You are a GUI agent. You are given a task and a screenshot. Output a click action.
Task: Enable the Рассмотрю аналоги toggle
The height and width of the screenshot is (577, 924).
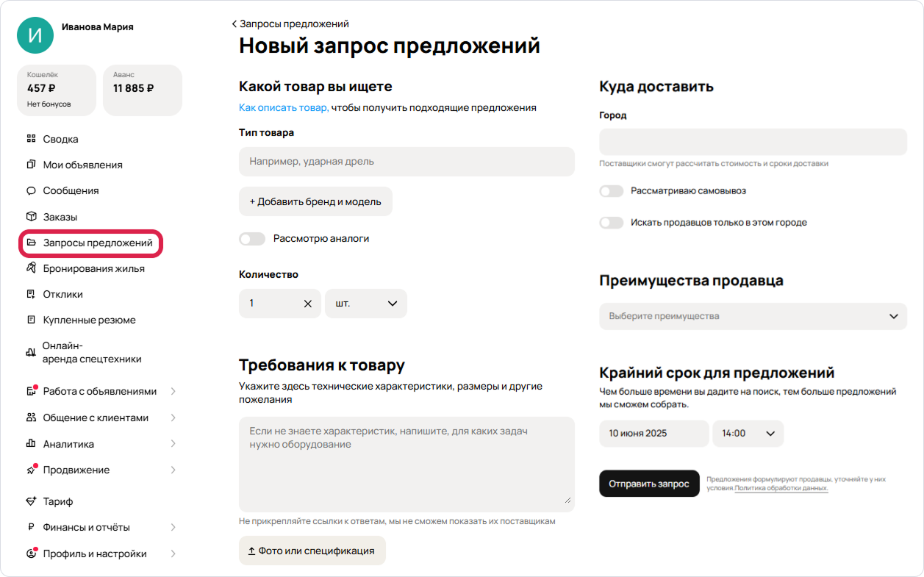[252, 239]
